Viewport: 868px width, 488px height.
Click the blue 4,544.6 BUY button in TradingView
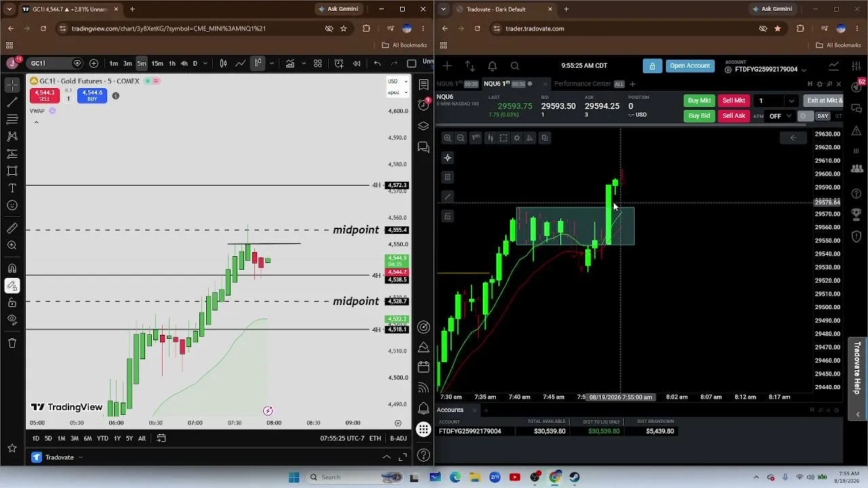pos(92,96)
